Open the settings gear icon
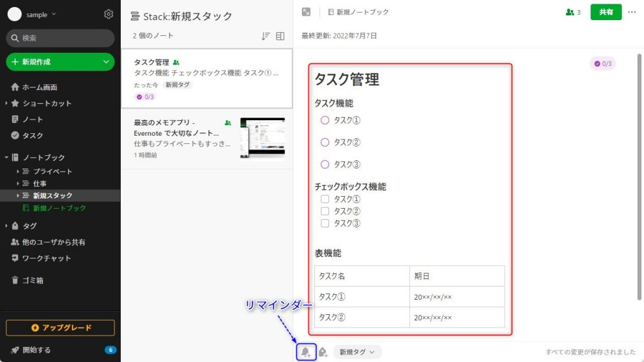The height and width of the screenshot is (362, 644). coord(108,14)
